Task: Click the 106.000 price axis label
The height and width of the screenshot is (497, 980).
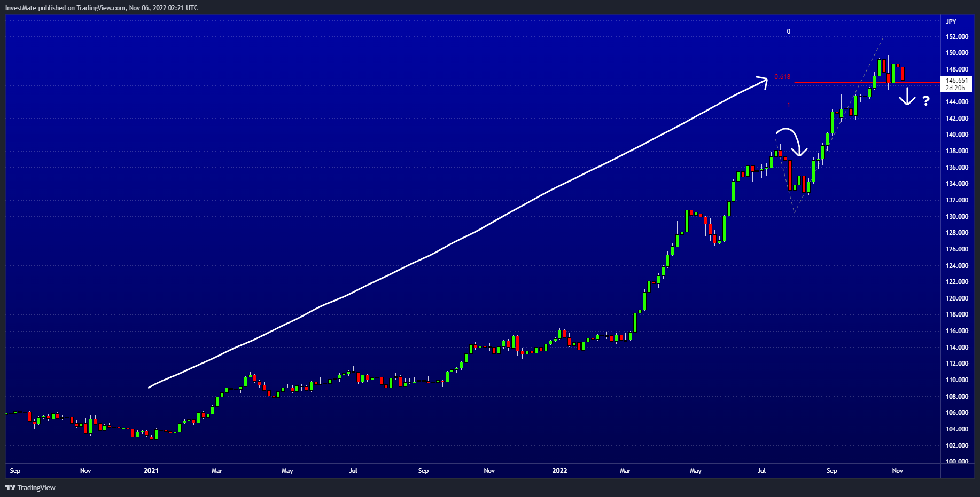Action: click(957, 413)
